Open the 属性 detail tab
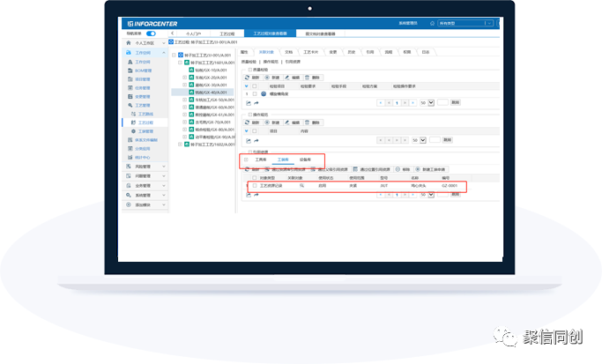Viewport: 602px width, 364px height. tap(244, 52)
